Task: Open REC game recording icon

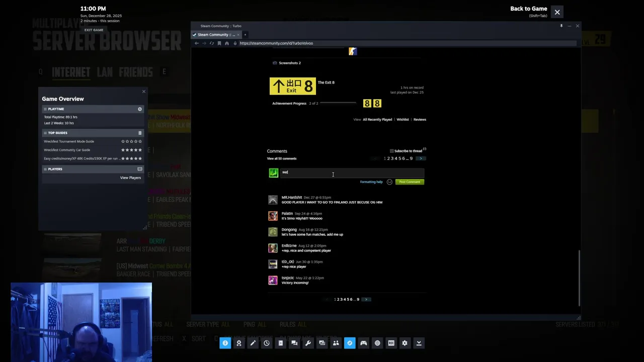Action: point(391,343)
